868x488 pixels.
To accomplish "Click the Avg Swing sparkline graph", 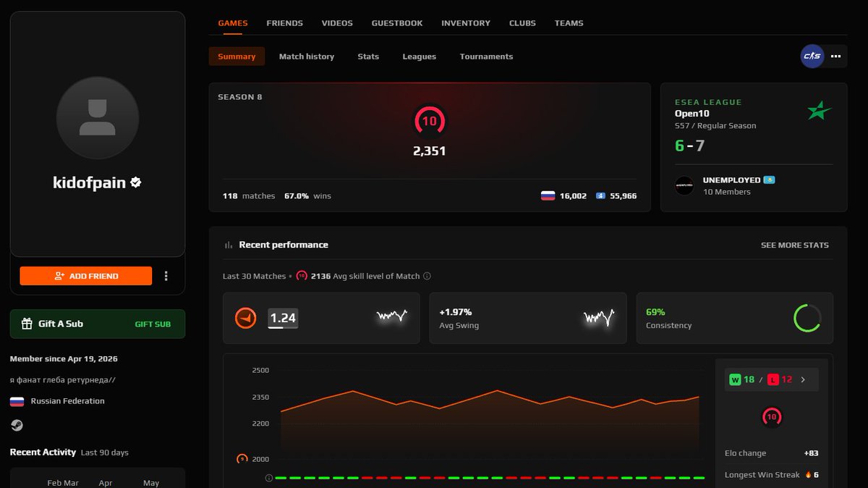I will [599, 317].
